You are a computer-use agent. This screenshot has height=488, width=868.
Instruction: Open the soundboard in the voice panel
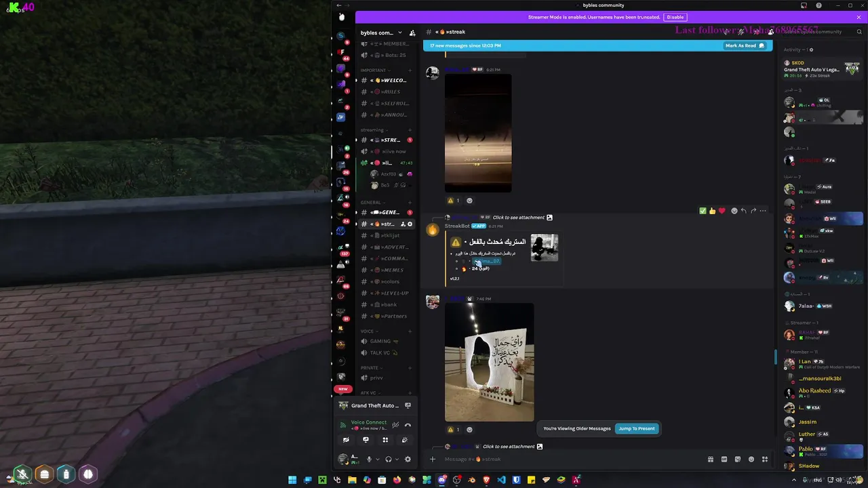tap(405, 440)
